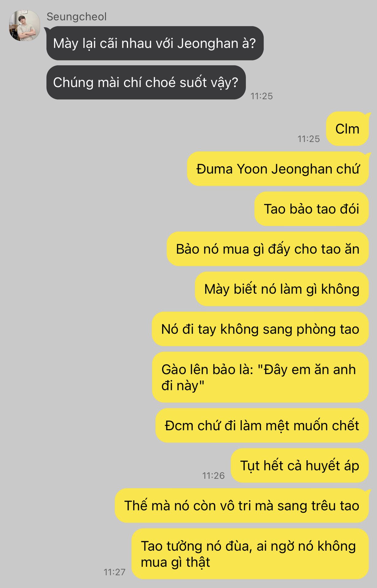Screen dimensions: 377x588
Task: Tap the "Tao bảo tao đói" message
Action: 311,209
